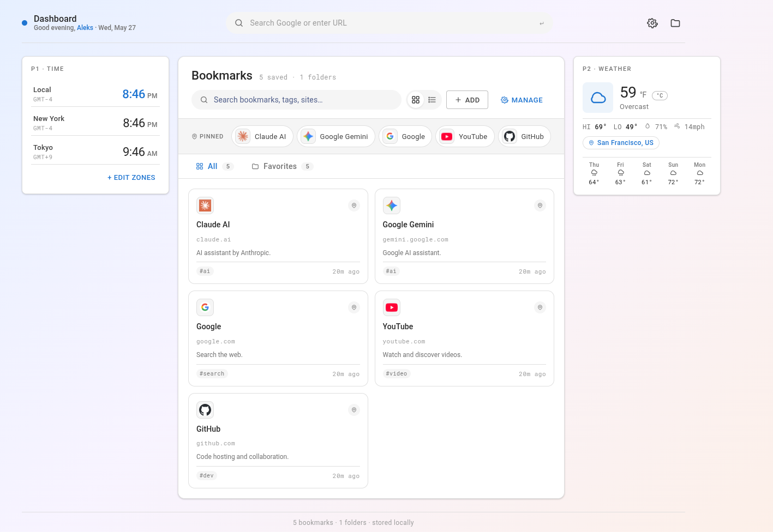Image resolution: width=773 pixels, height=532 pixels.
Task: Select the Favorites folder tab
Action: [283, 166]
